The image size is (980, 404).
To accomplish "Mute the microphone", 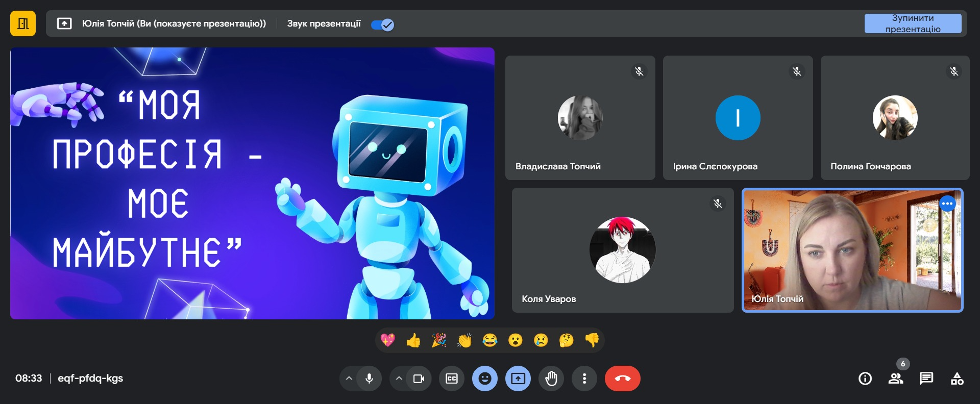I will coord(370,378).
